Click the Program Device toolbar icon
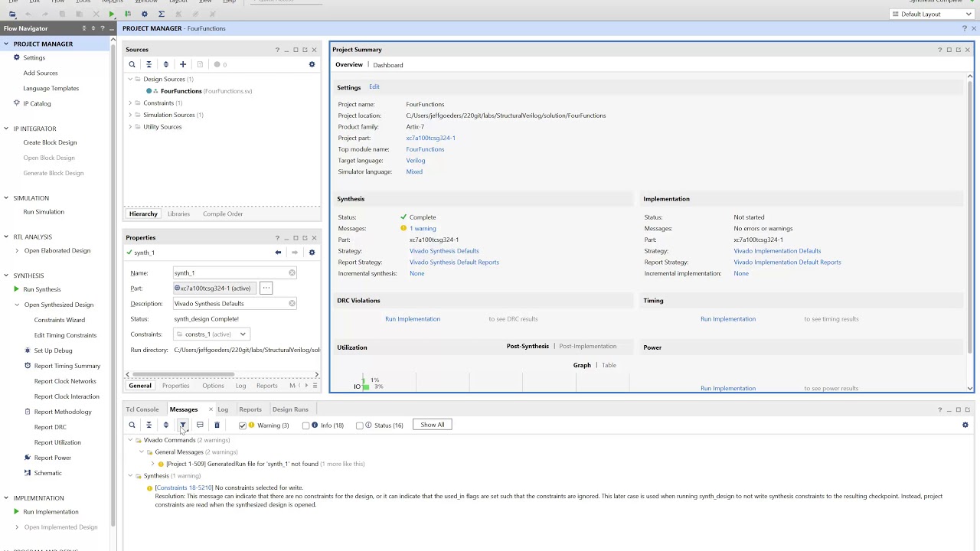 tap(128, 14)
